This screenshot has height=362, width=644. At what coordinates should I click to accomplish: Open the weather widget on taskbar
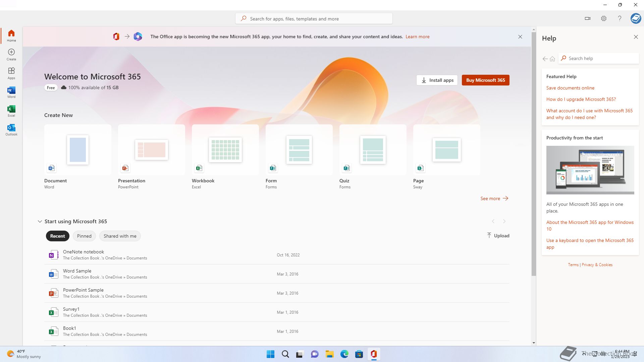click(x=24, y=354)
